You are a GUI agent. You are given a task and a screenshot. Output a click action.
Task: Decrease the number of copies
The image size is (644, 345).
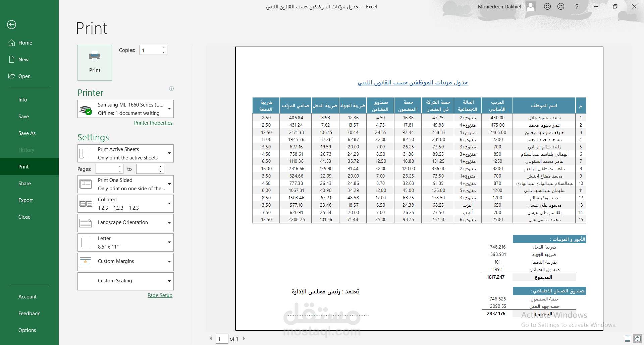coord(164,52)
